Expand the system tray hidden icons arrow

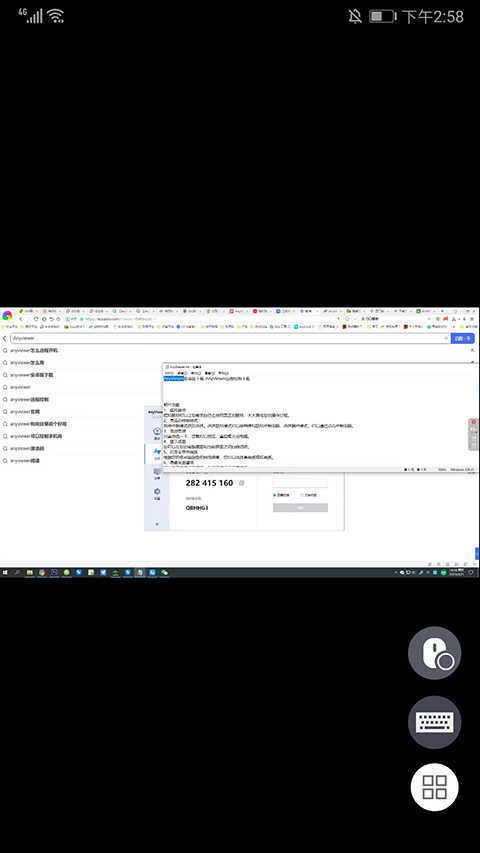pos(397,572)
